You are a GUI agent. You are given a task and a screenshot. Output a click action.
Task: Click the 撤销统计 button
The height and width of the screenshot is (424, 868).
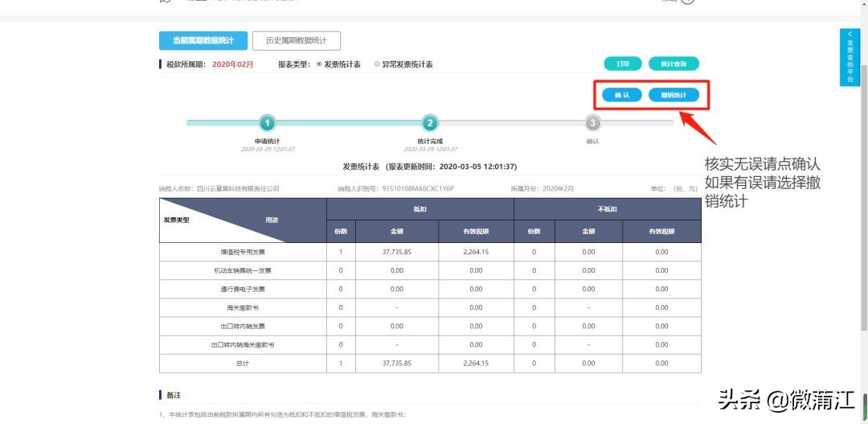pos(674,95)
